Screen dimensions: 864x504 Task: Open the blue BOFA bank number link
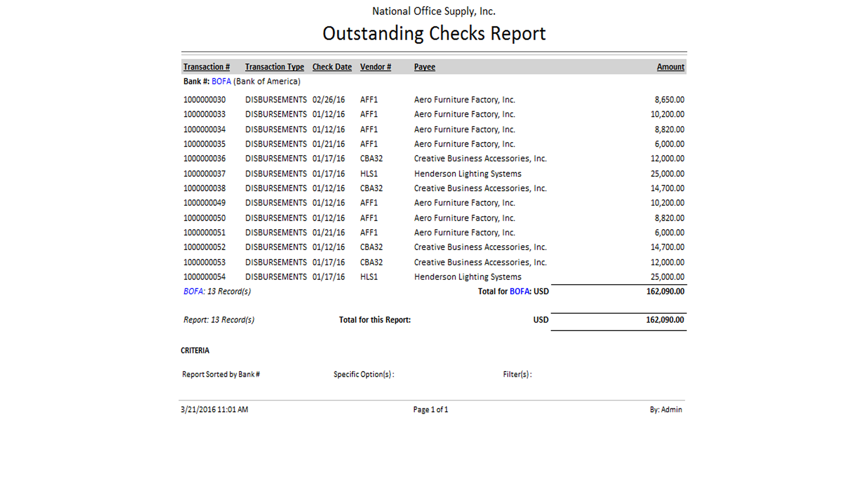[221, 82]
